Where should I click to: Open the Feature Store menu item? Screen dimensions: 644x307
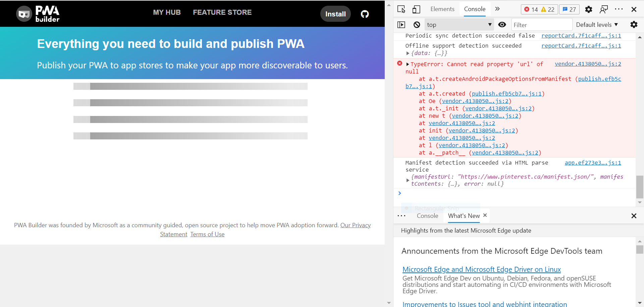(x=222, y=12)
